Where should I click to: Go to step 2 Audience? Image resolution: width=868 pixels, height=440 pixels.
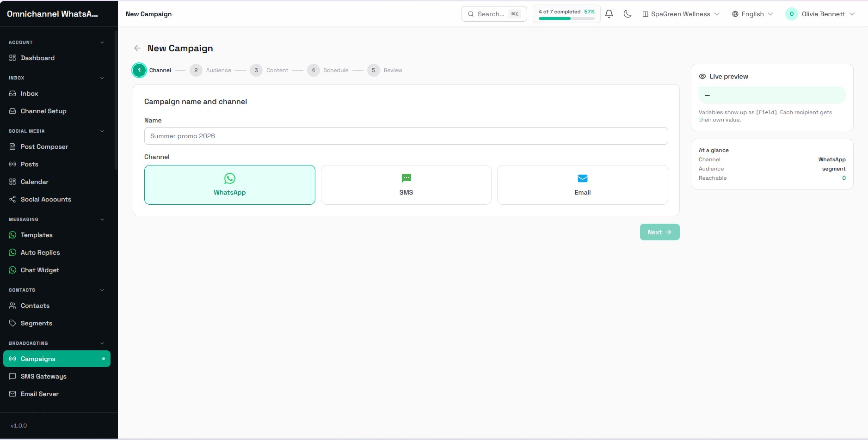click(x=211, y=70)
